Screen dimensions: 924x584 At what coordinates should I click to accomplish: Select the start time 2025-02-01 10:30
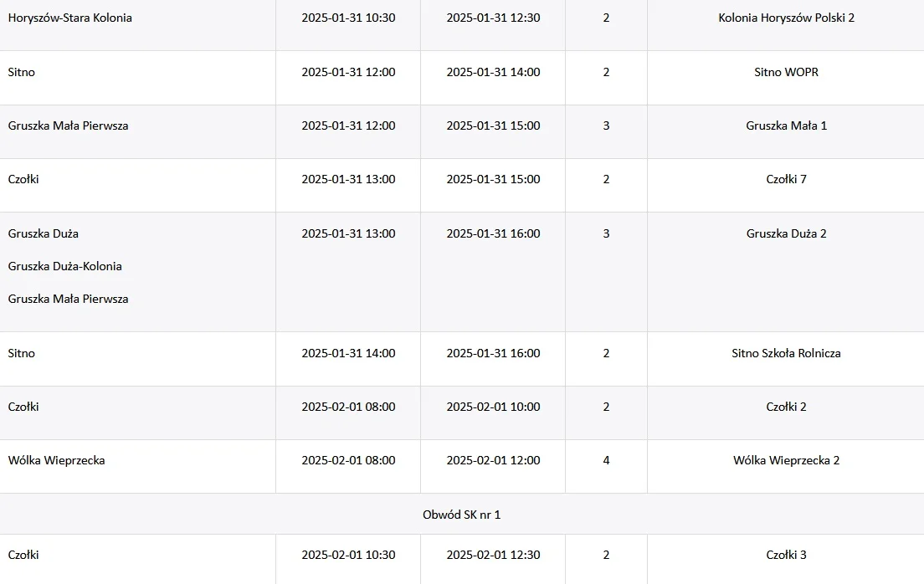(348, 555)
